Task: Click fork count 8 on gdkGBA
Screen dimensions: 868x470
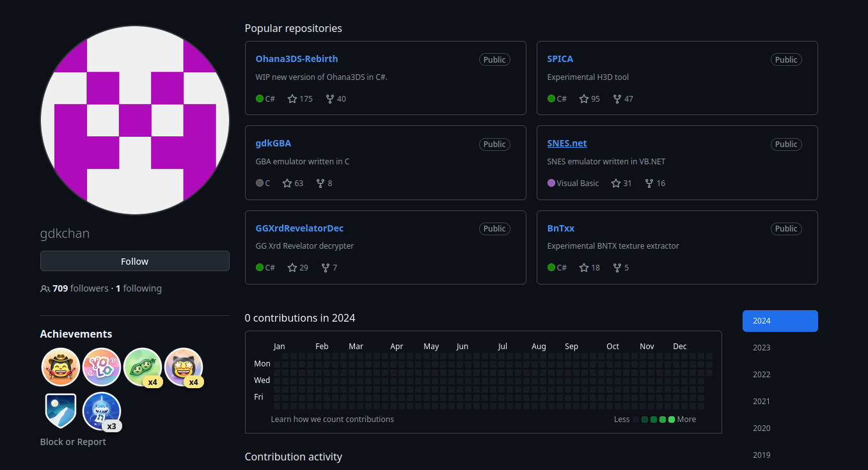Action: [x=324, y=183]
